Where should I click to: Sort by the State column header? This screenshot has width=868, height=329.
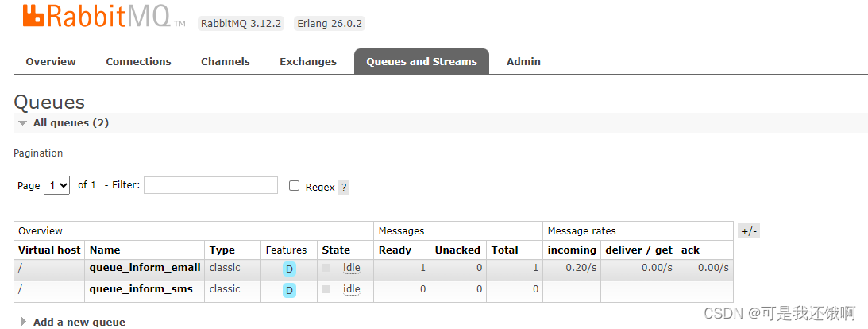coord(336,250)
